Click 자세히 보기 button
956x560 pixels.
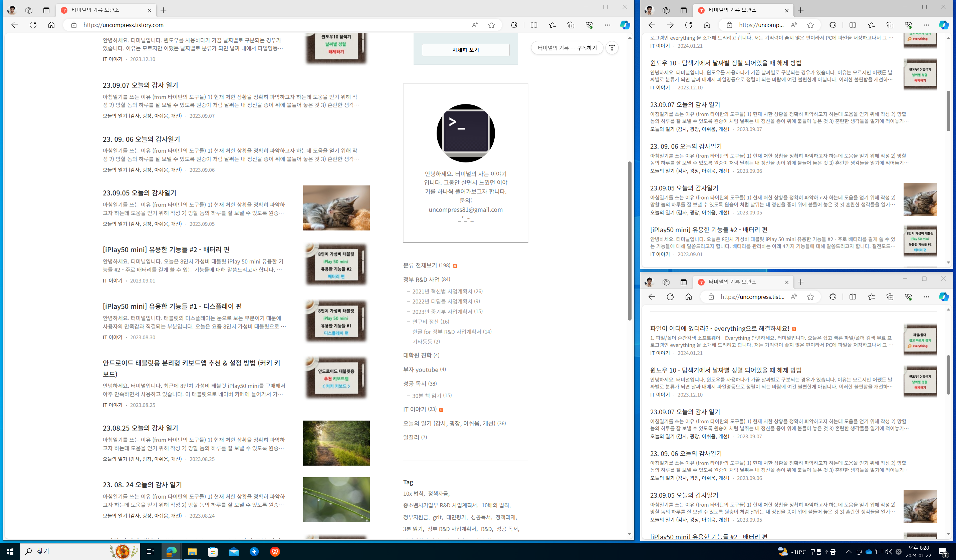465,50
